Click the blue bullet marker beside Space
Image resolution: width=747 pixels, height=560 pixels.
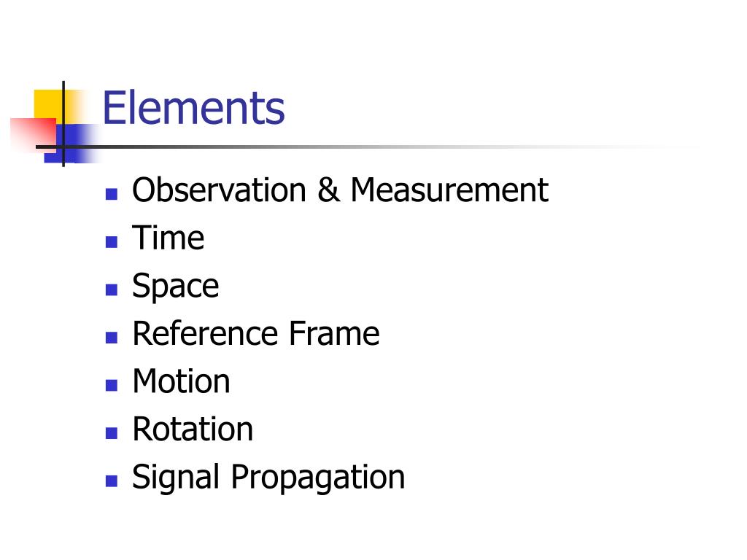click(x=112, y=289)
